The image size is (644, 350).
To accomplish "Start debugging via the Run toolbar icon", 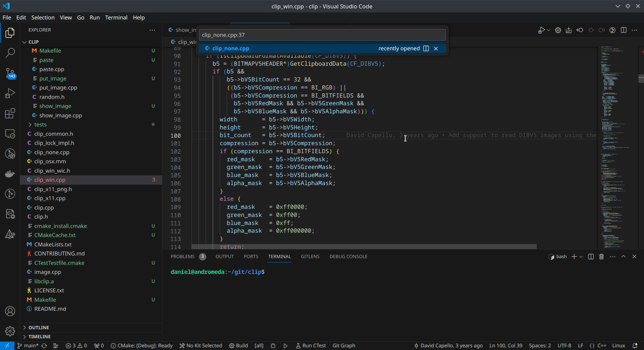I will tap(542, 30).
